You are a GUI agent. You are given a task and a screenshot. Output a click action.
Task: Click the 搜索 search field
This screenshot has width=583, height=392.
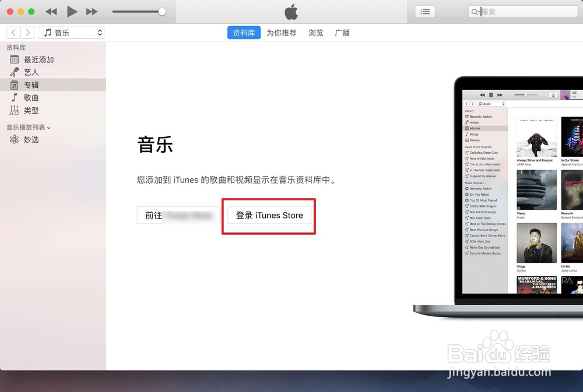point(523,12)
